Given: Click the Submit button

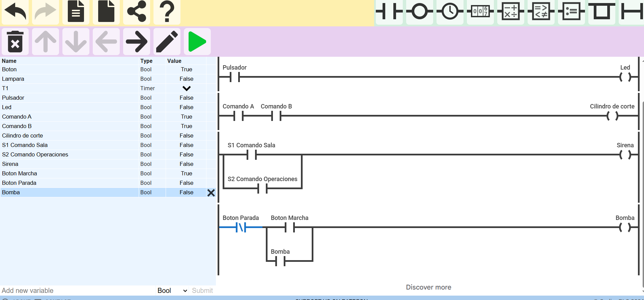Looking at the screenshot, I should tap(202, 291).
